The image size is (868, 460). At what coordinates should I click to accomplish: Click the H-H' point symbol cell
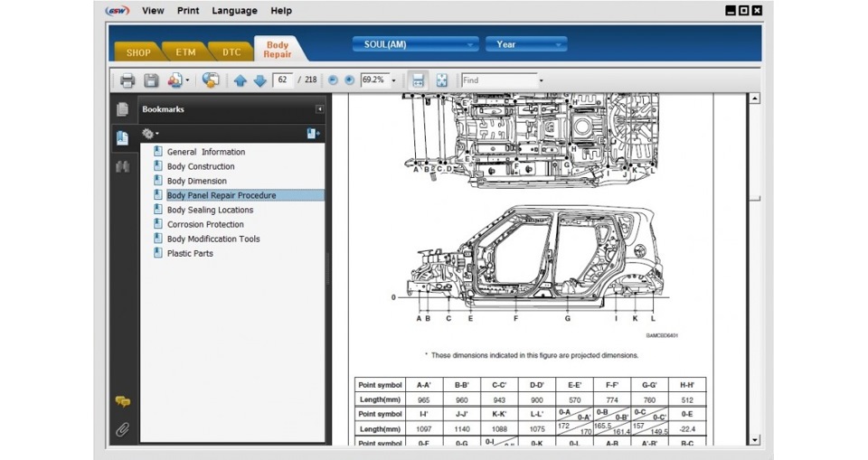click(x=687, y=385)
